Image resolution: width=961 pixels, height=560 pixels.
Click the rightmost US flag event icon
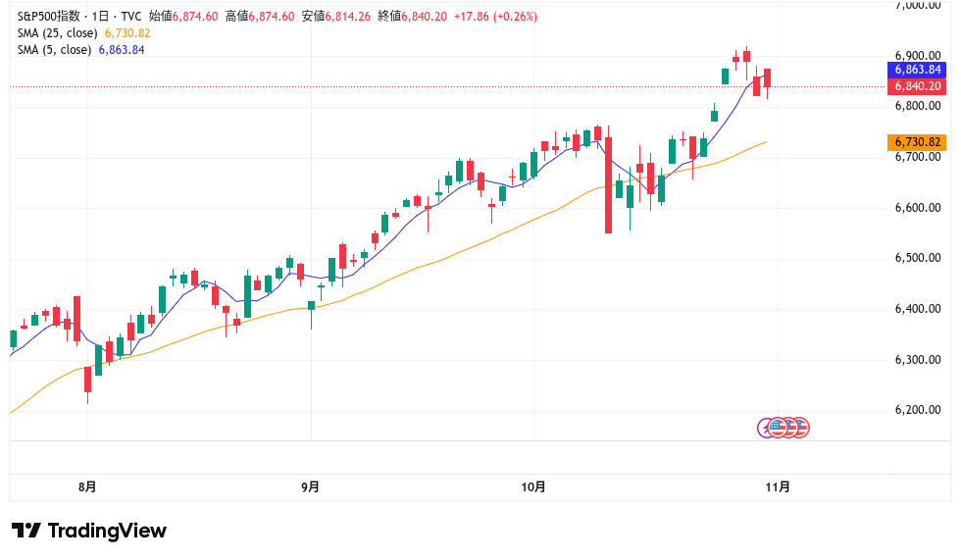(x=800, y=428)
